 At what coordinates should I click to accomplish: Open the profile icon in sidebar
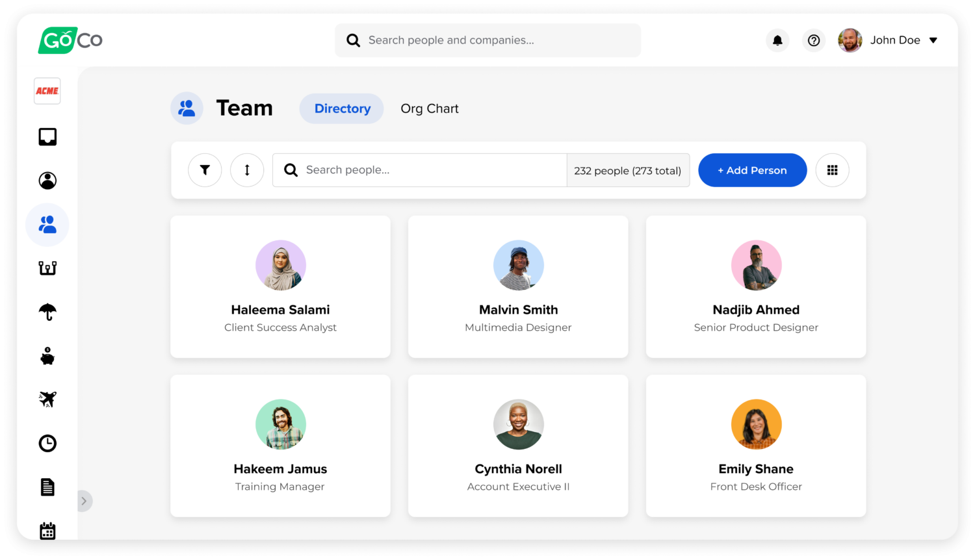click(x=47, y=181)
